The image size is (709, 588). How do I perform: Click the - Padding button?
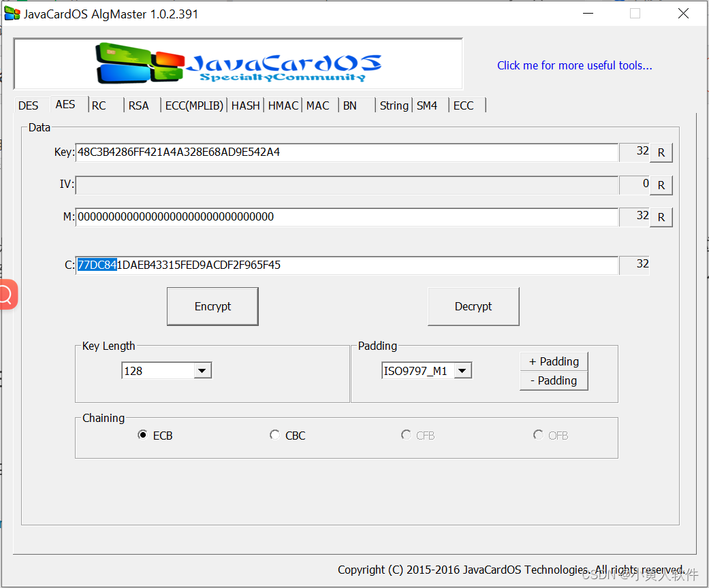coord(554,380)
